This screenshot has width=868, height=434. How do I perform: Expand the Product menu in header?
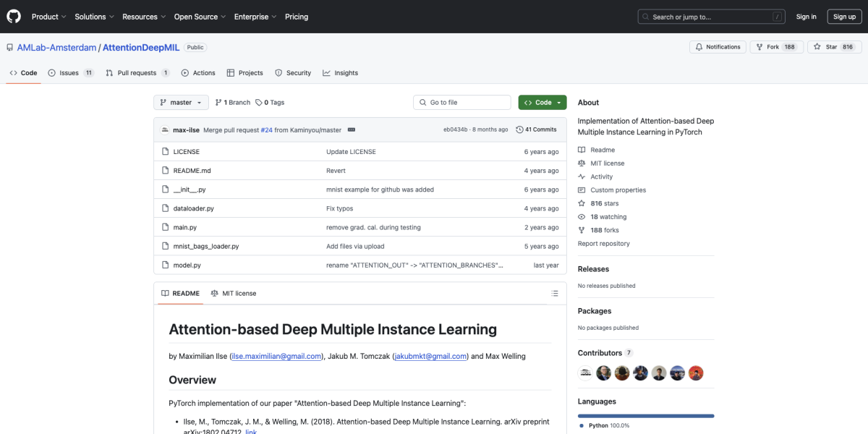coord(48,17)
